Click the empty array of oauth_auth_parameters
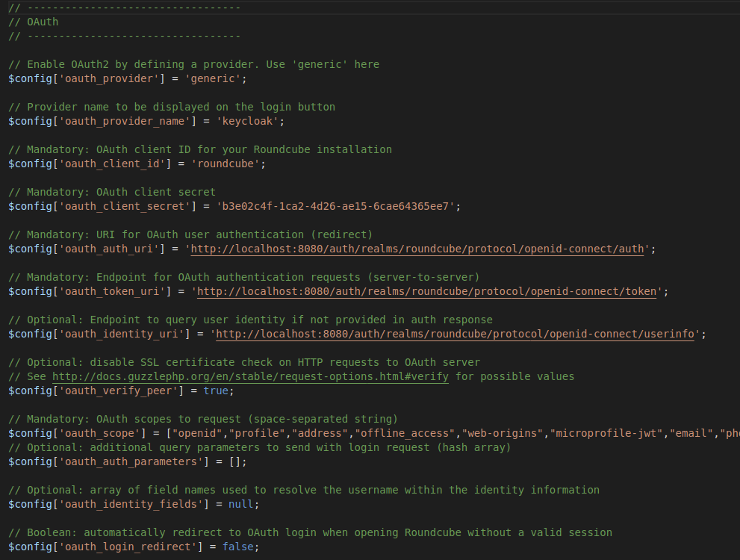The height and width of the screenshot is (560, 740). (x=237, y=461)
